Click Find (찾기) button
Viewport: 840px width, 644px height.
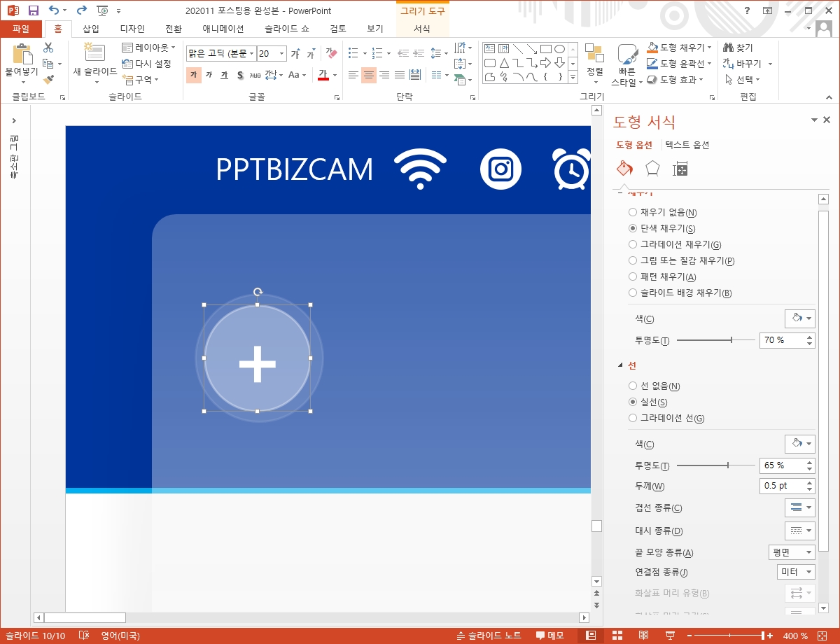(738, 48)
